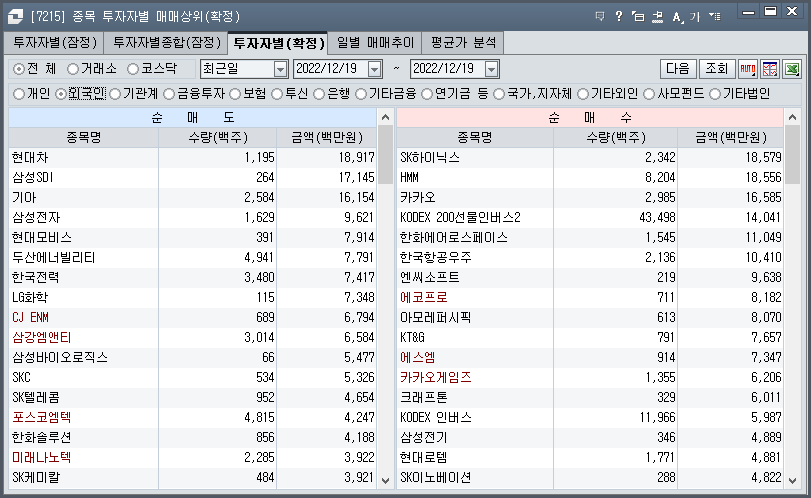Select 카카오게임즈 in the buy list
The width and height of the screenshot is (811, 498).
coord(435,378)
